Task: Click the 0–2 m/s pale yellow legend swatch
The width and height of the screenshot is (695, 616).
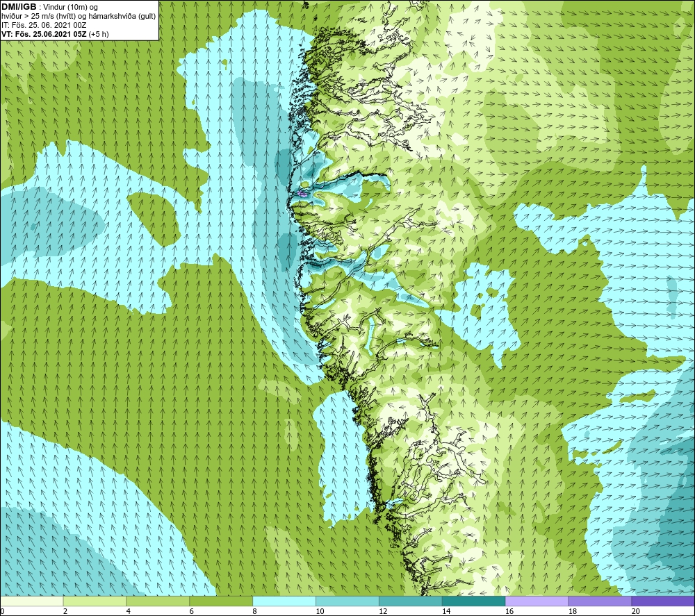Action: click(32, 601)
